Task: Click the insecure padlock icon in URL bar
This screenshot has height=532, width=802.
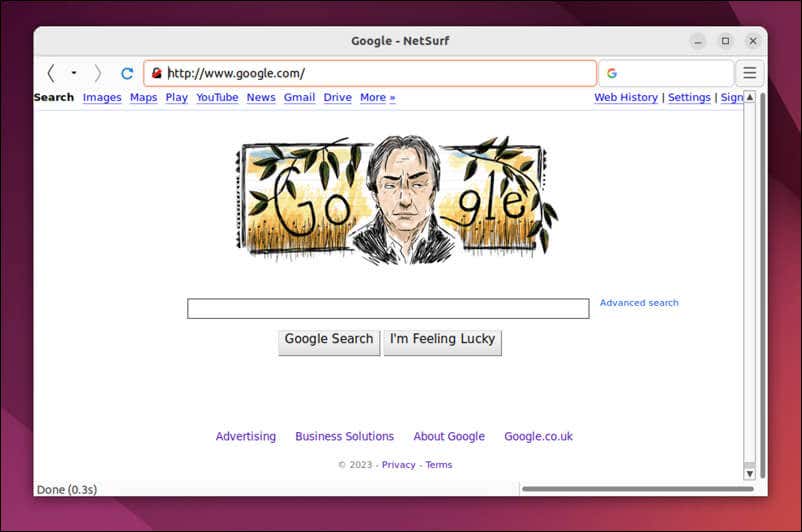Action: (x=157, y=73)
